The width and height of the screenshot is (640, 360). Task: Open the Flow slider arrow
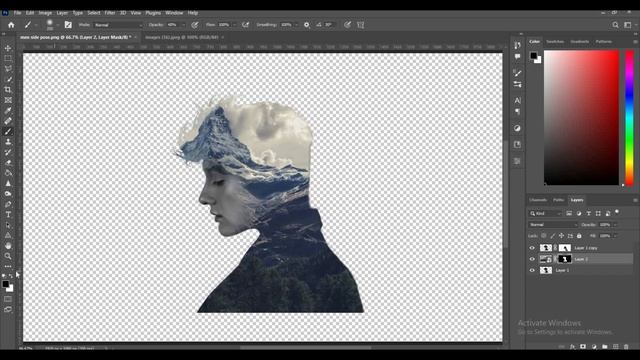pyautogui.click(x=235, y=25)
